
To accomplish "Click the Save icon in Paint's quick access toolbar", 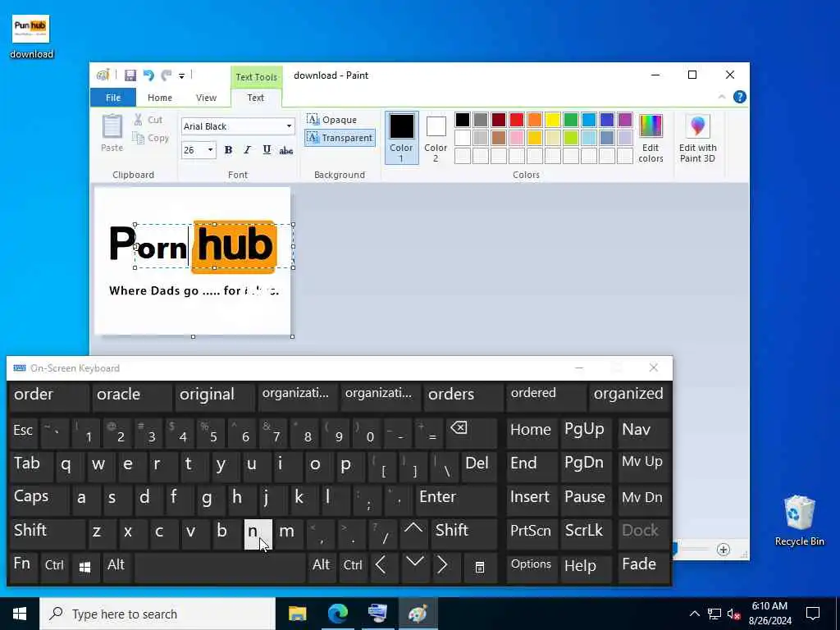I will [x=130, y=75].
